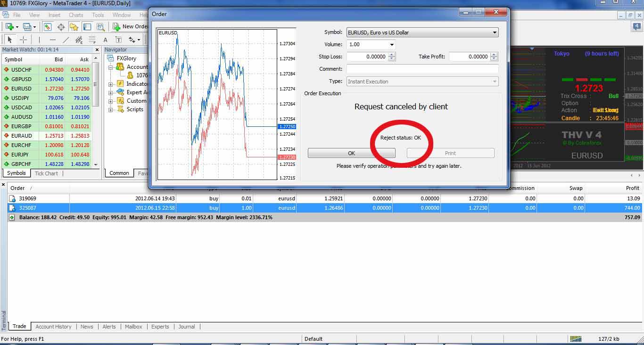Select the Equidistant Channel tool
This screenshot has height=345, width=644.
79,40
